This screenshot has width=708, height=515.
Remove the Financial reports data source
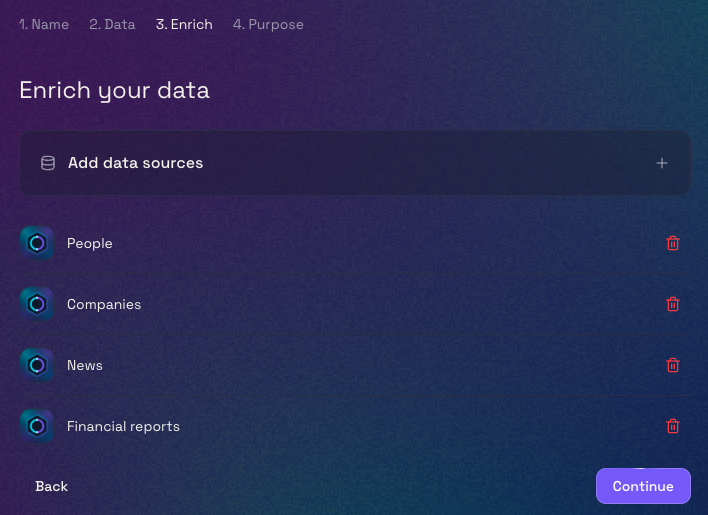click(x=673, y=426)
